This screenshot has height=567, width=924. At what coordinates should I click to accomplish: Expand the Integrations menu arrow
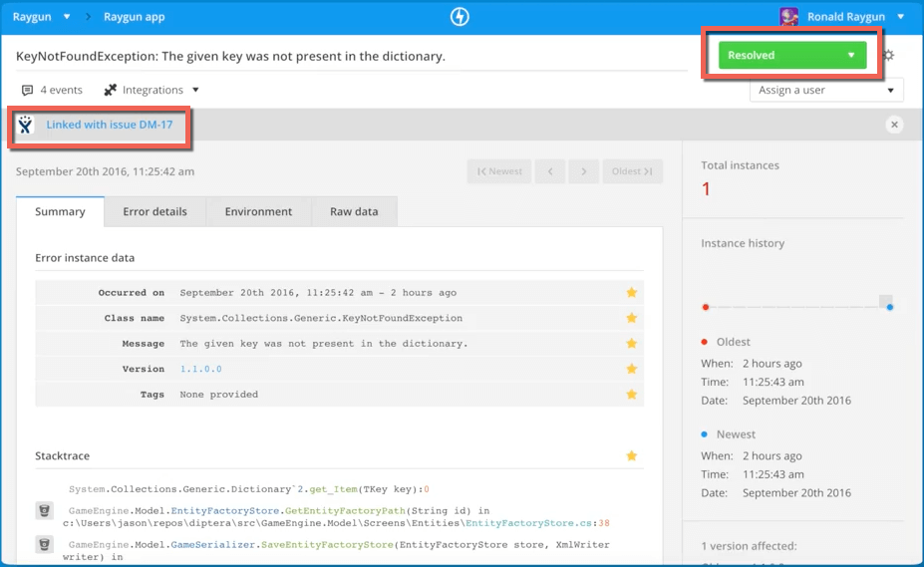pos(195,90)
